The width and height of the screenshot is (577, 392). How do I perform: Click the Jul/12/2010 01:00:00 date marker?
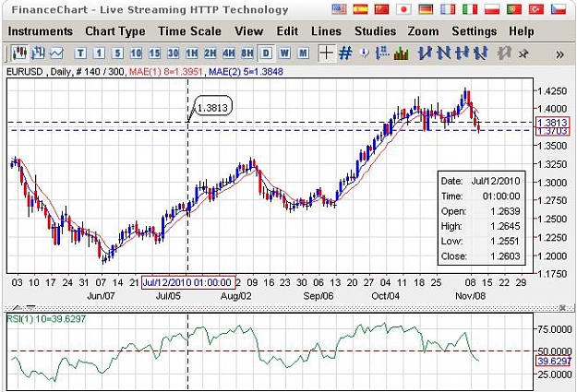pyautogui.click(x=188, y=282)
